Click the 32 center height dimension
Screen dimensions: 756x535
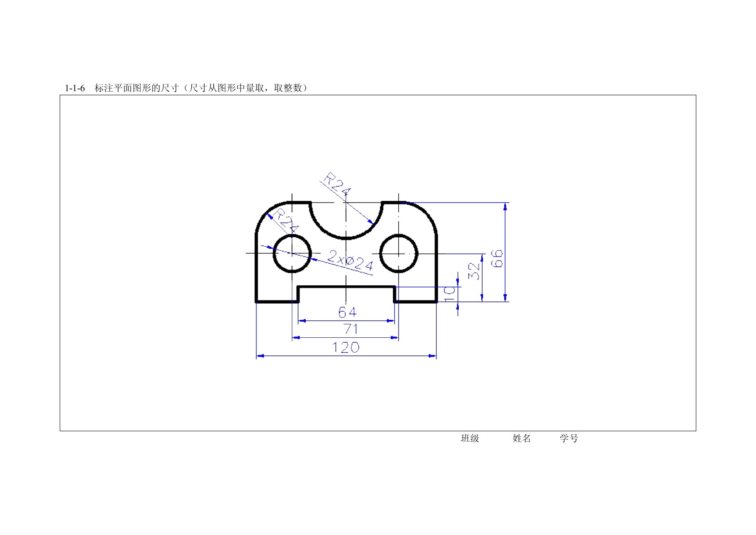[474, 271]
